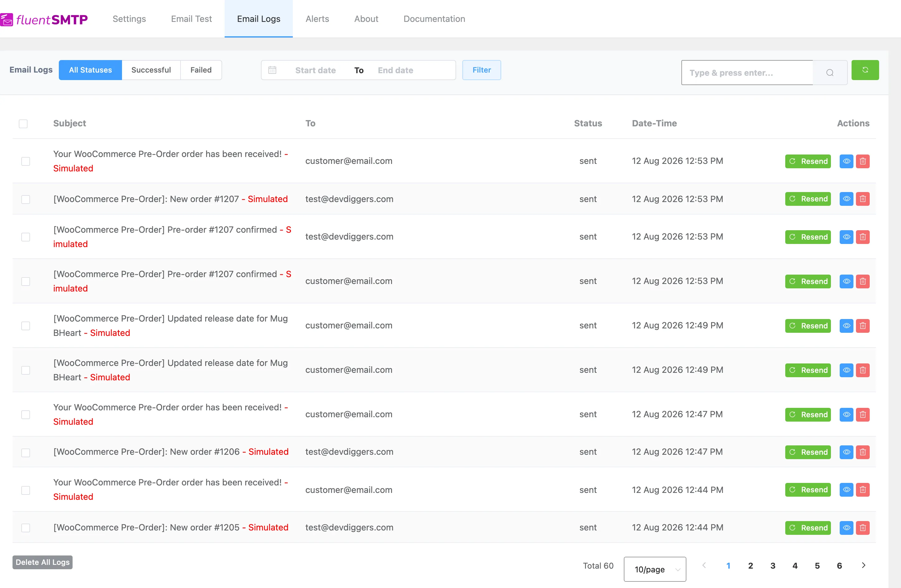Resend the first Pre-Order received email at 12:53 PM

tap(808, 161)
